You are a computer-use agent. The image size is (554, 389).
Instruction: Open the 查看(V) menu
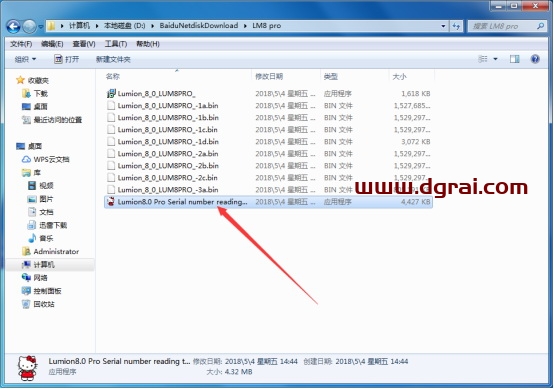[84, 44]
